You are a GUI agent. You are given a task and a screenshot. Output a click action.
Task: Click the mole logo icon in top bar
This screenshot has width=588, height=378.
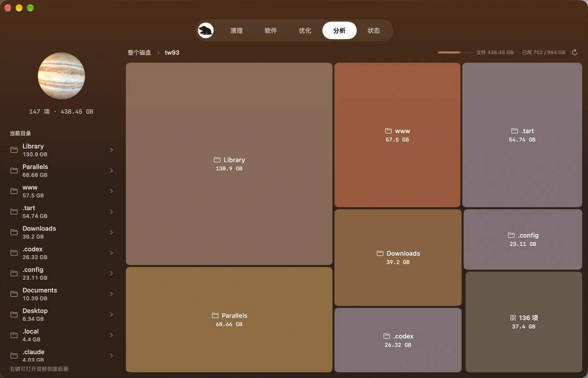coord(206,31)
